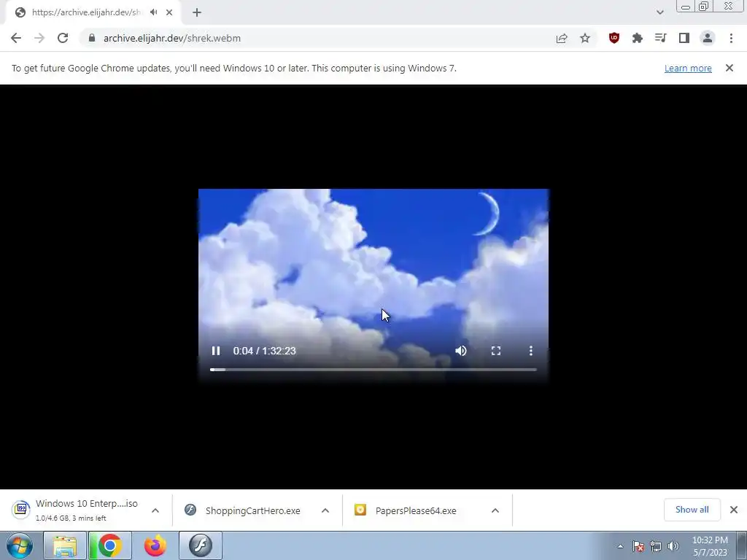Pause the video playback
Image resolution: width=747 pixels, height=560 pixels.
(216, 351)
